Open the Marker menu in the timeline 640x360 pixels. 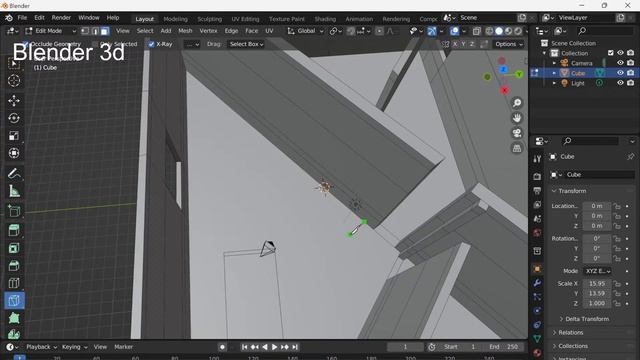(x=123, y=347)
